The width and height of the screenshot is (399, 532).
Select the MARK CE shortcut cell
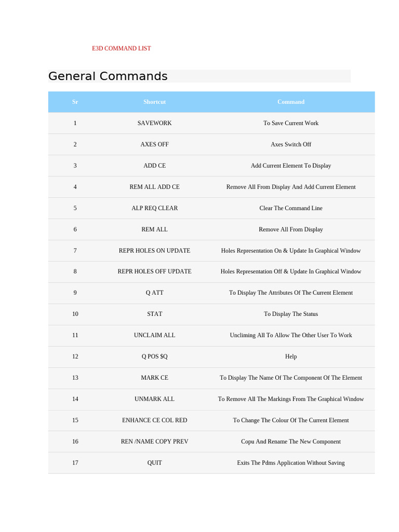coord(154,378)
